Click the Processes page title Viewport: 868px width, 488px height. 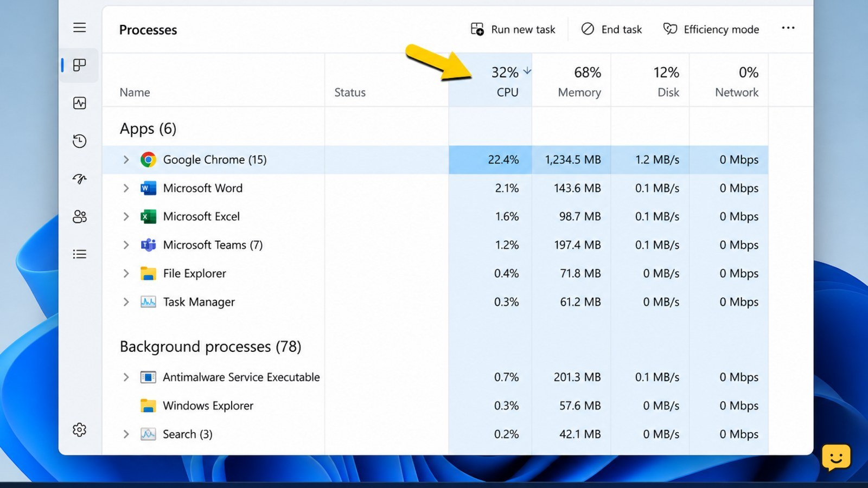148,30
